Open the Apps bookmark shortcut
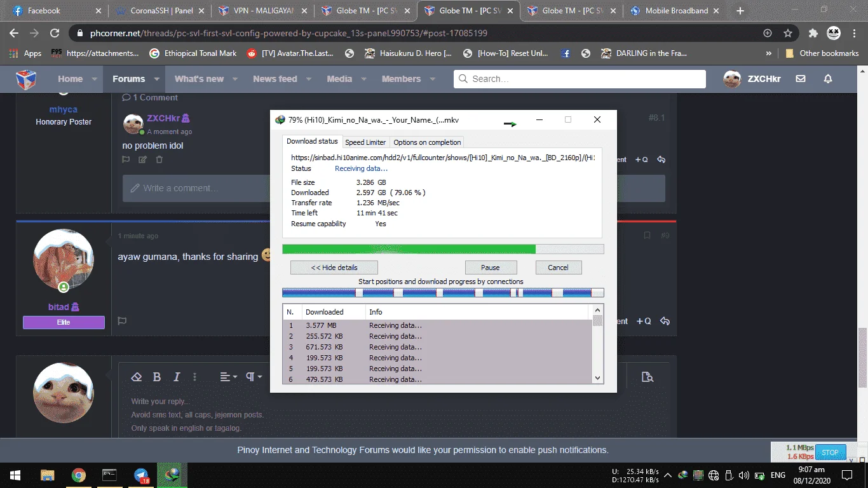The image size is (868, 488). [25, 53]
